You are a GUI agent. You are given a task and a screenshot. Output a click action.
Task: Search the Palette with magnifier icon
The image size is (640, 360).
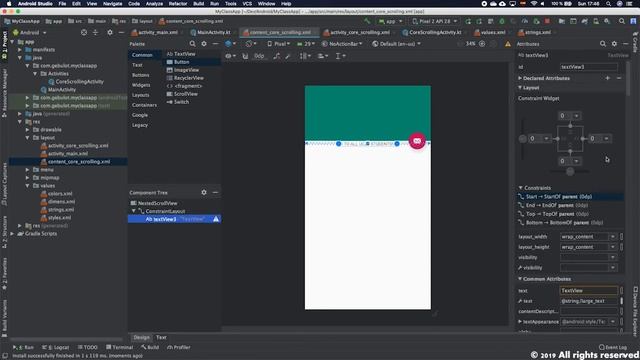click(x=192, y=44)
